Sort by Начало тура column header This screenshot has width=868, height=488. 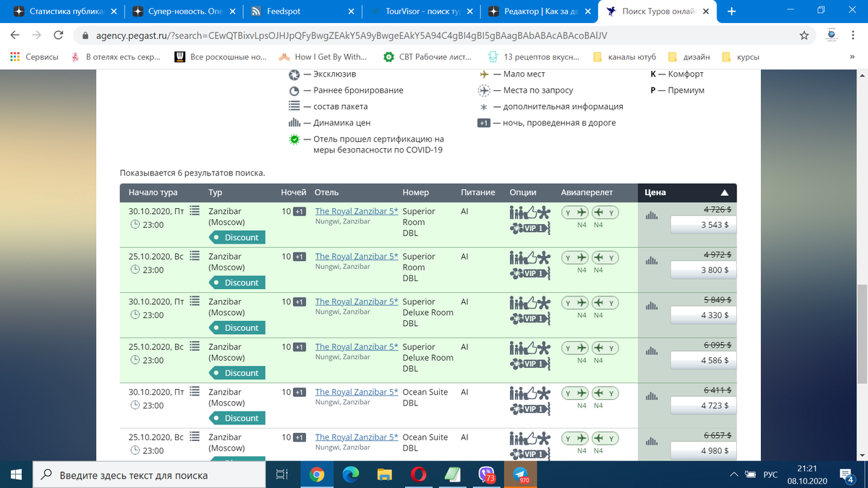click(x=153, y=193)
